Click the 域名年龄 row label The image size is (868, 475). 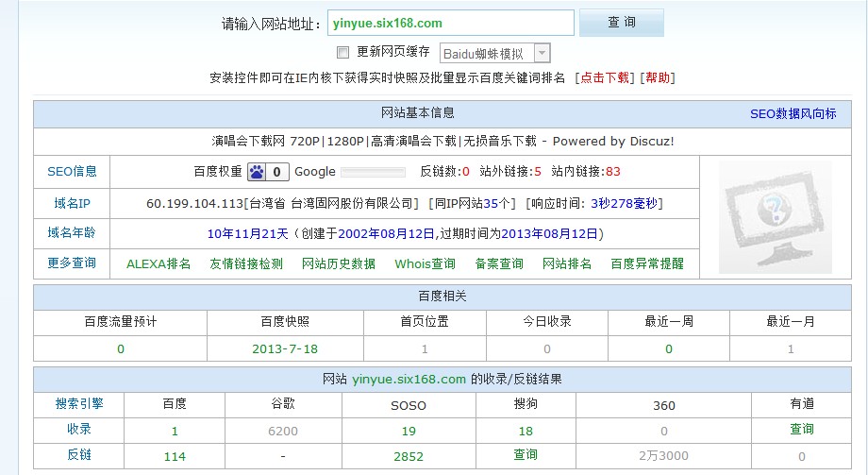coord(72,233)
